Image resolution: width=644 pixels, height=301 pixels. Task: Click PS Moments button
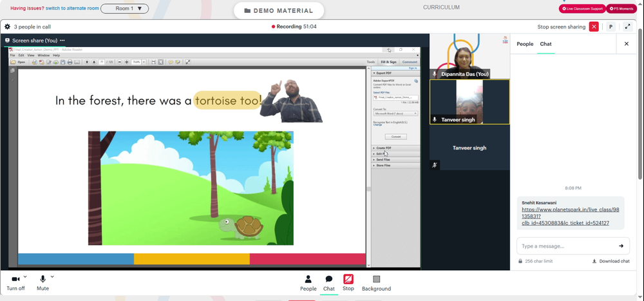coord(621,8)
